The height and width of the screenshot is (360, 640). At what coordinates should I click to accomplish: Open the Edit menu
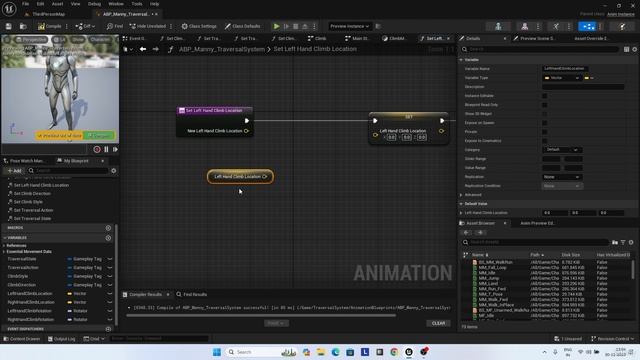pyautogui.click(x=40, y=4)
